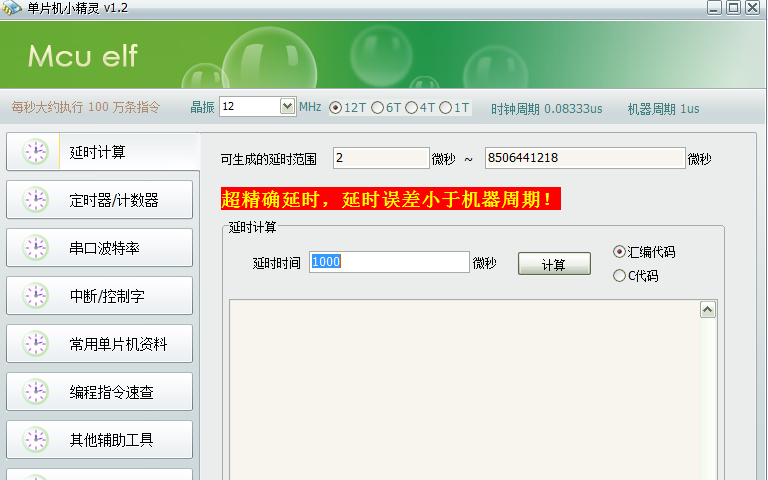The width and height of the screenshot is (768, 480).
Task: Click the clock icon beside 延时计算
Action: [x=35, y=151]
